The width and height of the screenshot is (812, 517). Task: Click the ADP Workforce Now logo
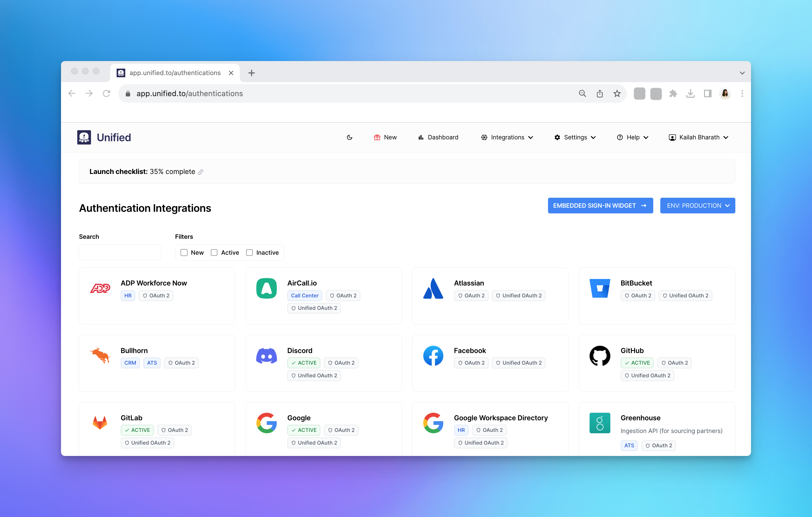pos(100,288)
